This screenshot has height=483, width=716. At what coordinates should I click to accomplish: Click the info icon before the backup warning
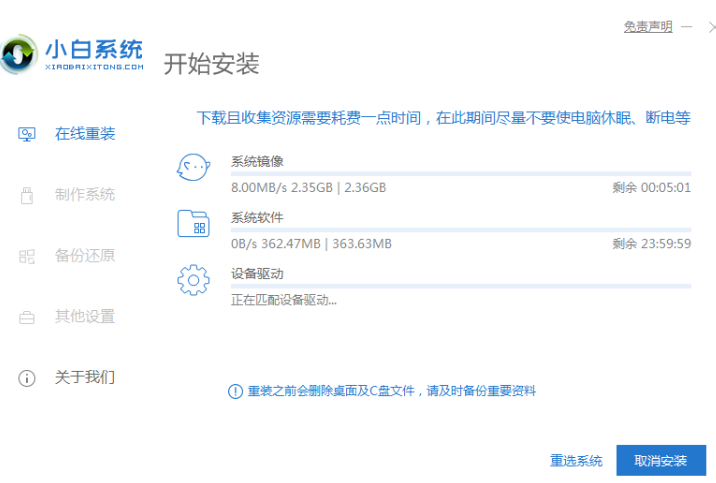(235, 391)
